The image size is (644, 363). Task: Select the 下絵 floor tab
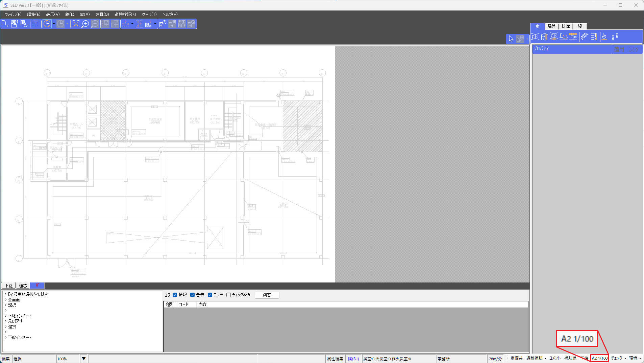pos(8,286)
